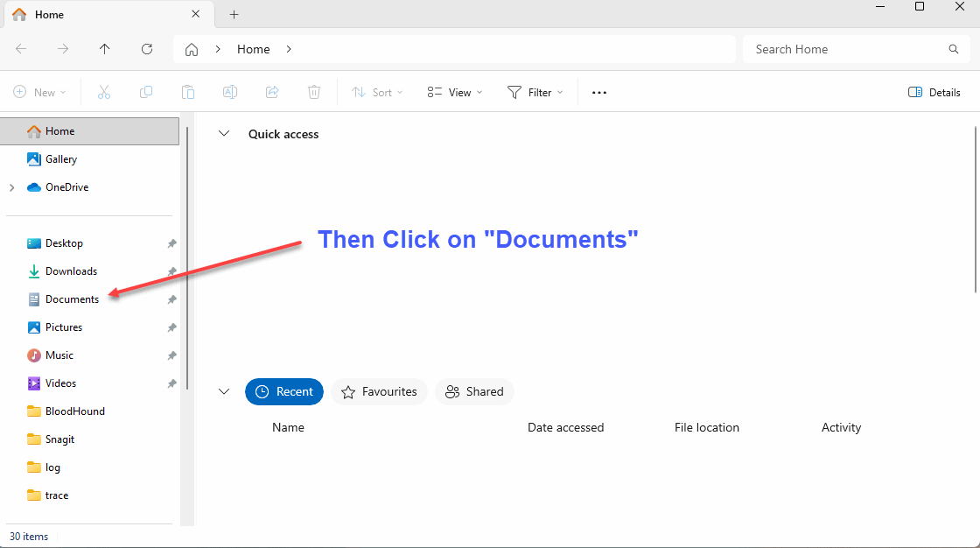980x548 pixels.
Task: Open the Sort dropdown menu
Action: pos(377,92)
